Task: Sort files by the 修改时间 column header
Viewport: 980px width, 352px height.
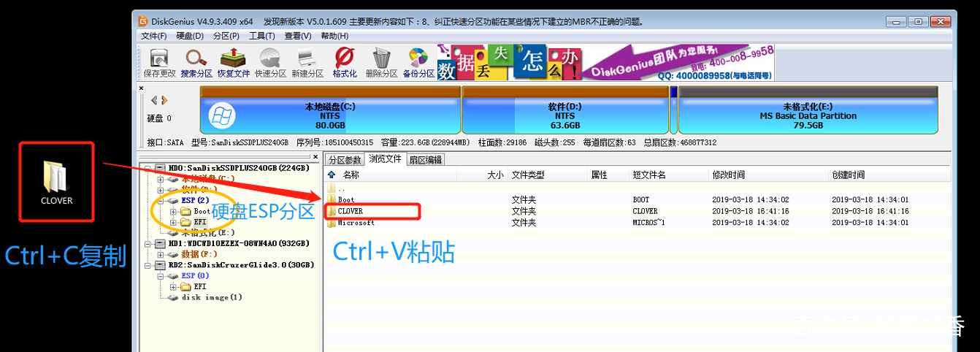Action: pyautogui.click(x=728, y=175)
